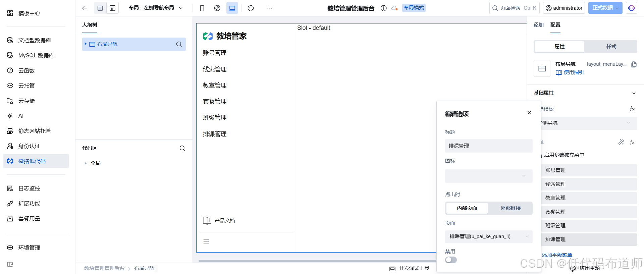
Task: Click the 使用指引 link
Action: [573, 72]
